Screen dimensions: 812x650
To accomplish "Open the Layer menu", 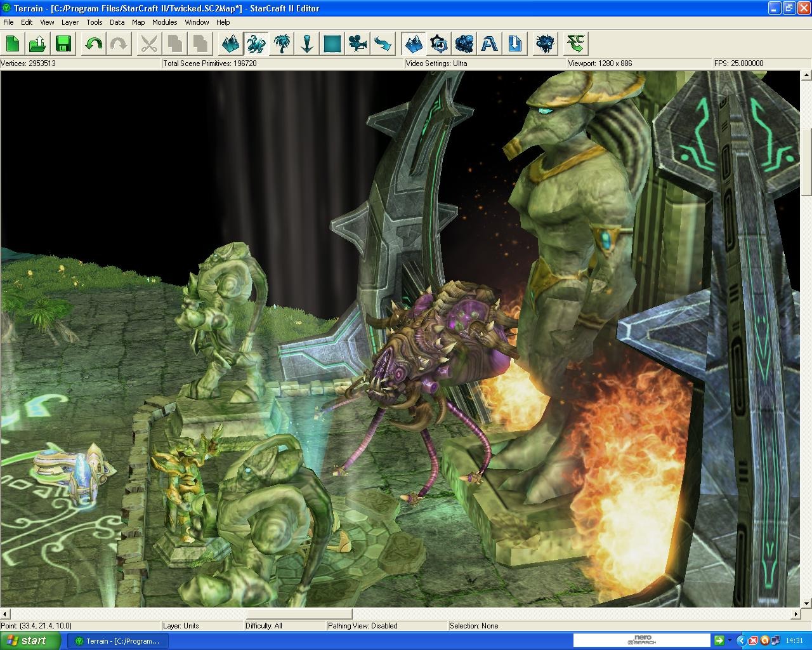I will (x=70, y=22).
